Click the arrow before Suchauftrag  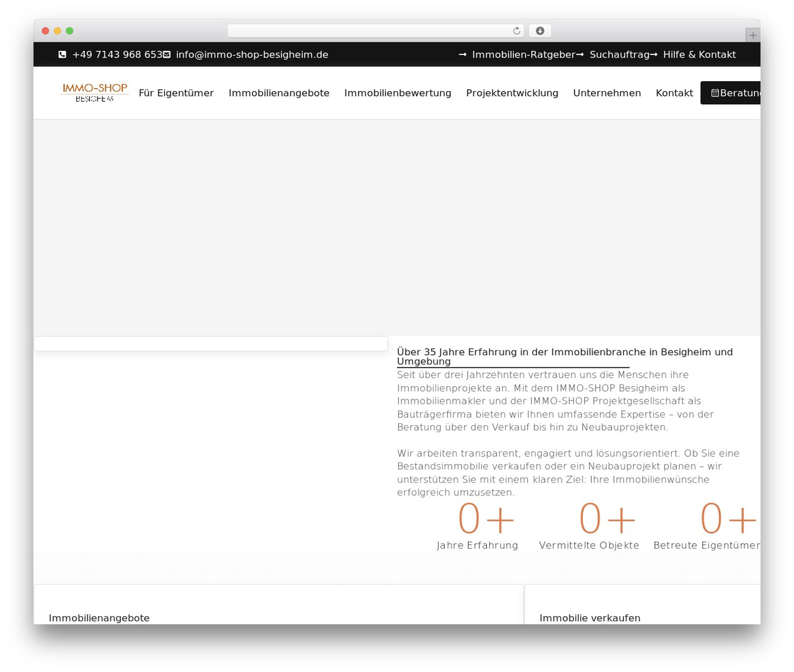(580, 55)
